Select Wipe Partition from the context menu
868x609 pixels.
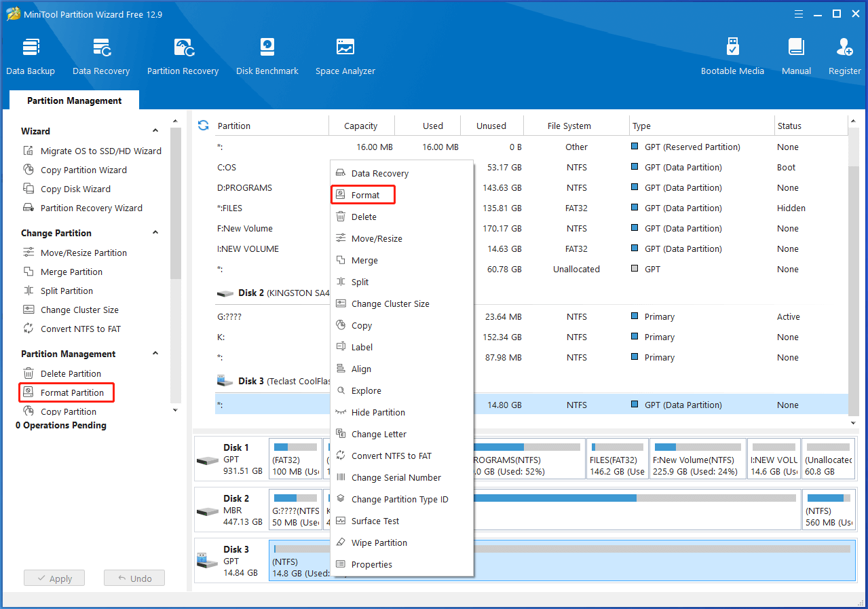(379, 542)
